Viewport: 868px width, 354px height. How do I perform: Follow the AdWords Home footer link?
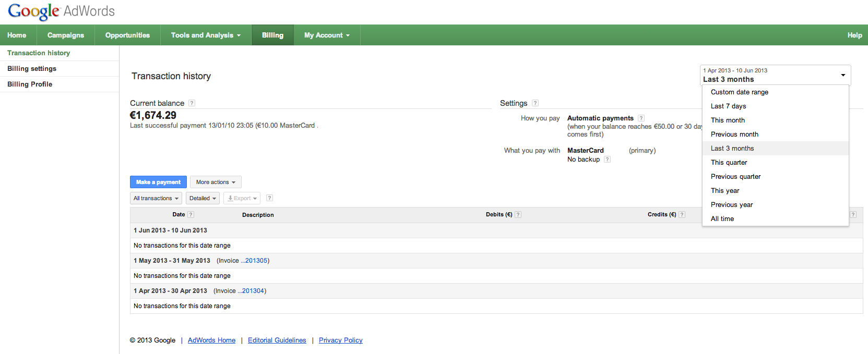(x=211, y=340)
